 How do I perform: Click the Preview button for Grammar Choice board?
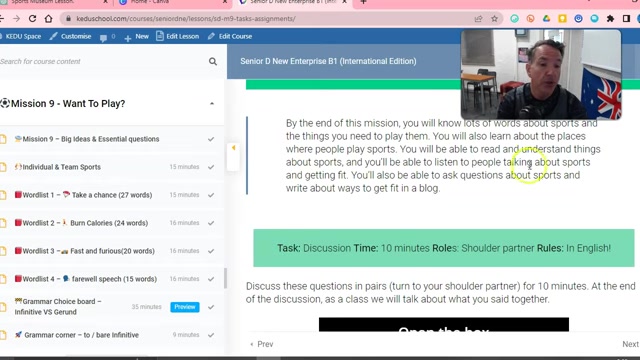pyautogui.click(x=185, y=307)
